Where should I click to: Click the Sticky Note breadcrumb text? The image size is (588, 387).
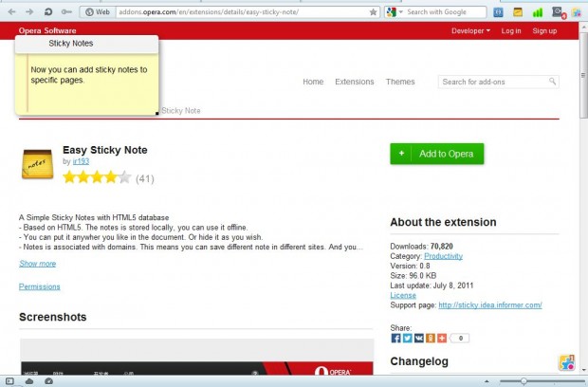click(x=181, y=111)
